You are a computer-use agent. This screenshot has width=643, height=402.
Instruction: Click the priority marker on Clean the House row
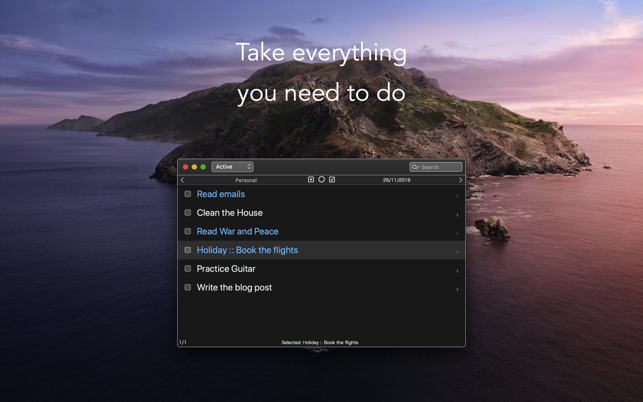457,215
